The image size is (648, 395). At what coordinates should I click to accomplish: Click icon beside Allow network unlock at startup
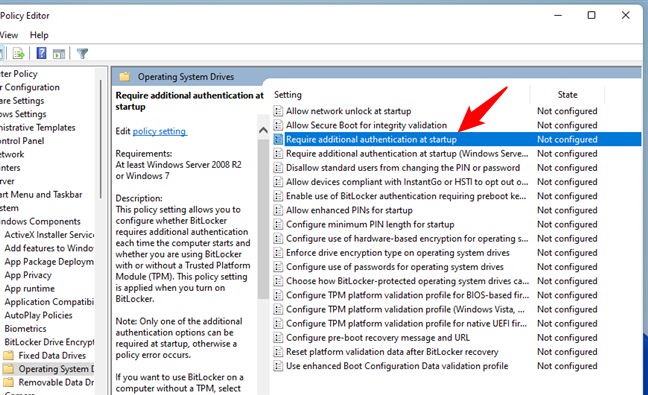point(279,111)
